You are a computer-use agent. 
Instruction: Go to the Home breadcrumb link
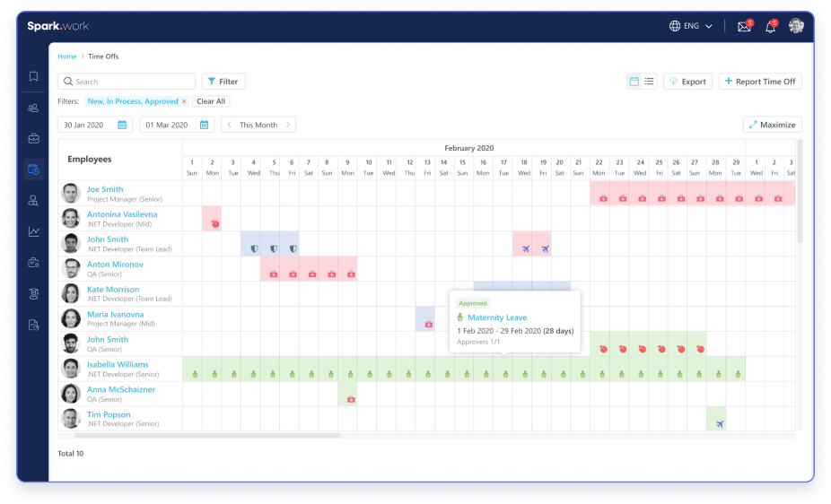pos(67,56)
